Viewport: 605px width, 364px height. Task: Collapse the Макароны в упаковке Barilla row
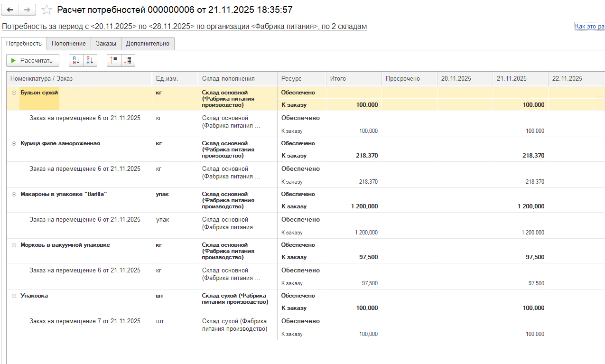pyautogui.click(x=14, y=194)
